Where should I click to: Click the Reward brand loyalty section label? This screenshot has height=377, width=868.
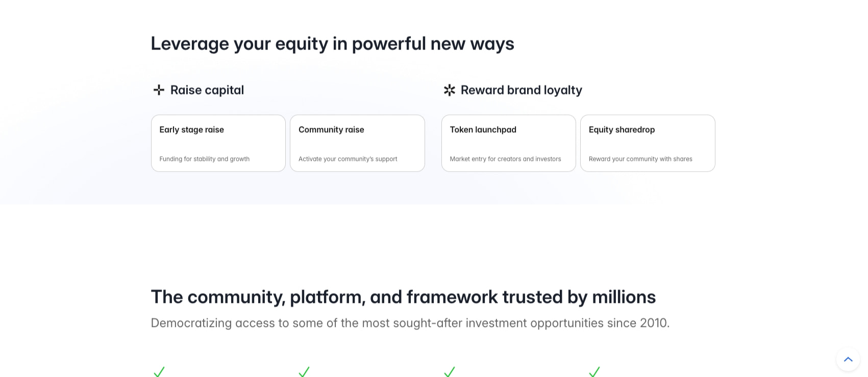[x=521, y=90]
